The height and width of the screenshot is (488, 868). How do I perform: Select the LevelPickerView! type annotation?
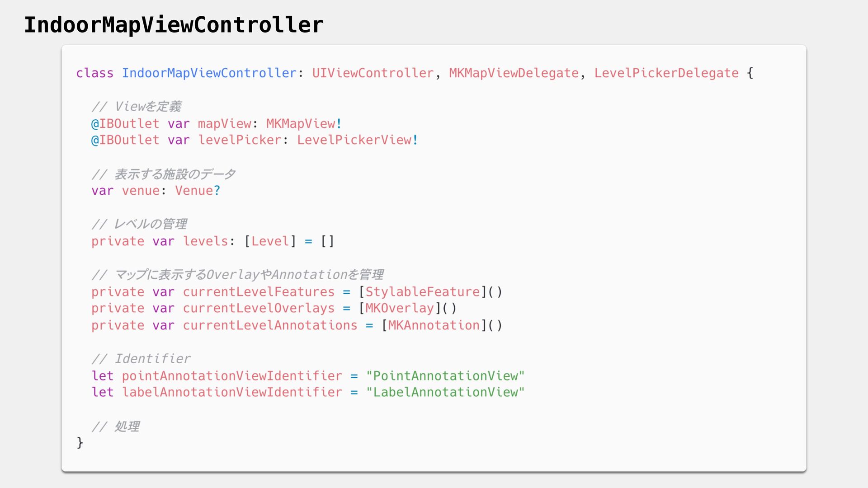pyautogui.click(x=358, y=140)
